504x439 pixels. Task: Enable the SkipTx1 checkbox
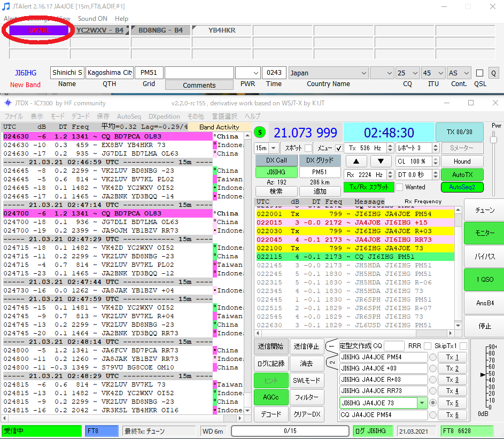coord(463,346)
